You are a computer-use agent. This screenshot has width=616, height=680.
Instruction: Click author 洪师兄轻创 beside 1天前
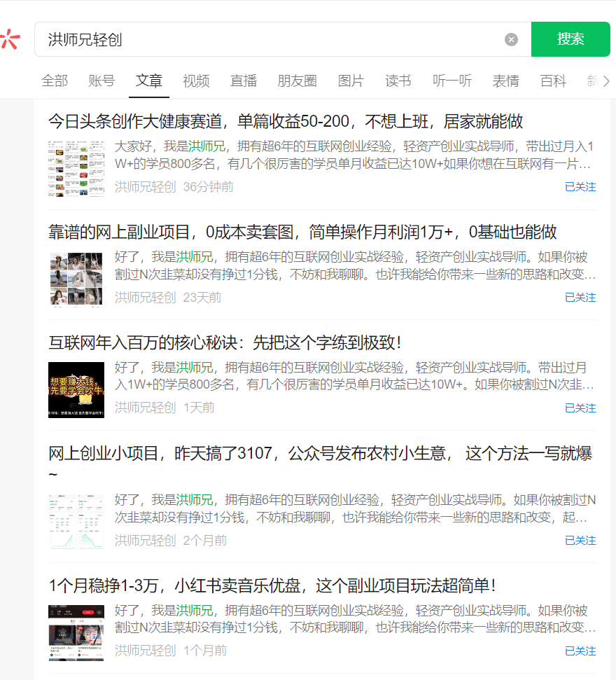pos(145,408)
